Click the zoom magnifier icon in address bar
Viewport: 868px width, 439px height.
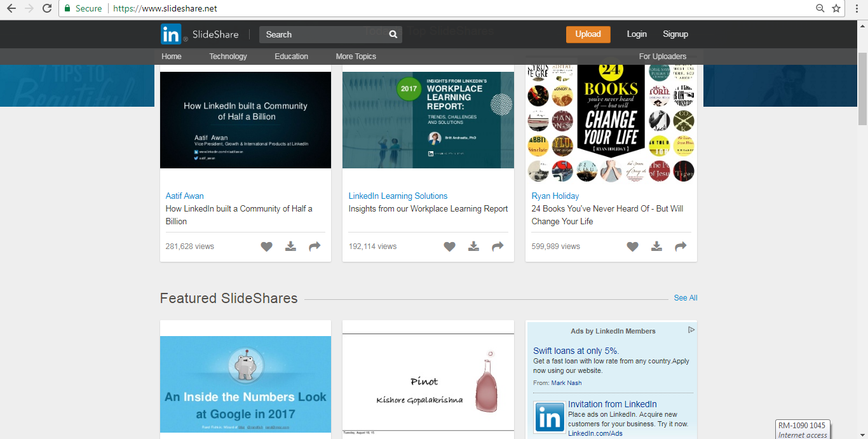click(x=820, y=8)
